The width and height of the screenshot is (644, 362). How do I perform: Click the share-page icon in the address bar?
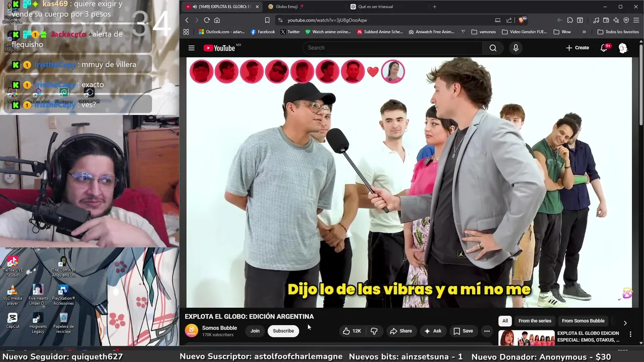(509, 20)
